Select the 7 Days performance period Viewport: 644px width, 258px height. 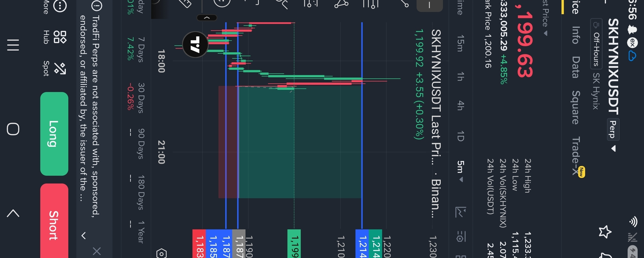[x=141, y=49]
